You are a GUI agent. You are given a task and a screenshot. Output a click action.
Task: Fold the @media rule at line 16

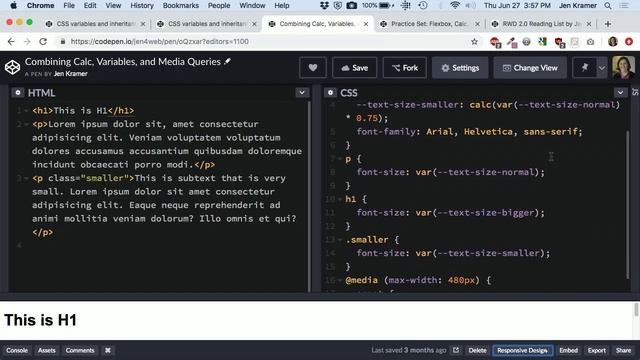tap(340, 280)
